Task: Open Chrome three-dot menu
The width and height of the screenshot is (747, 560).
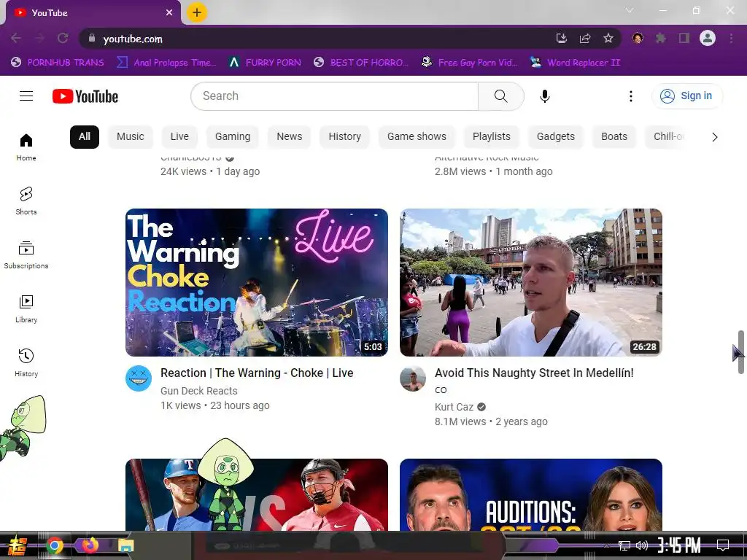Action: (731, 38)
